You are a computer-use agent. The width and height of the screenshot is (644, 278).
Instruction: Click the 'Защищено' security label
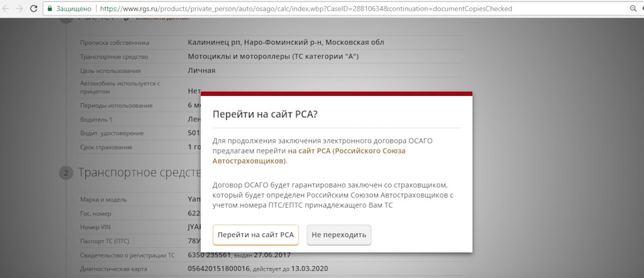click(x=74, y=8)
